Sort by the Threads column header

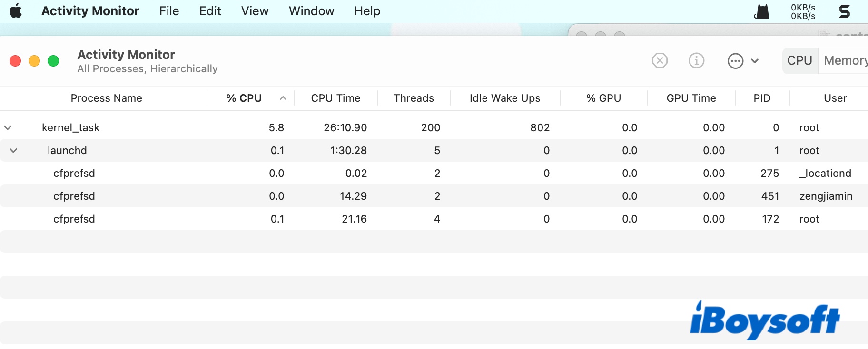point(414,98)
